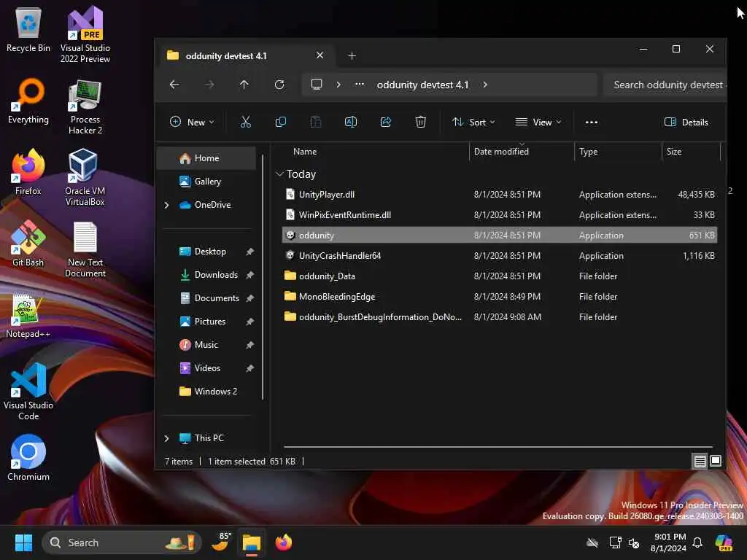Sort by Size column header
The width and height of the screenshot is (747, 560).
[691, 152]
